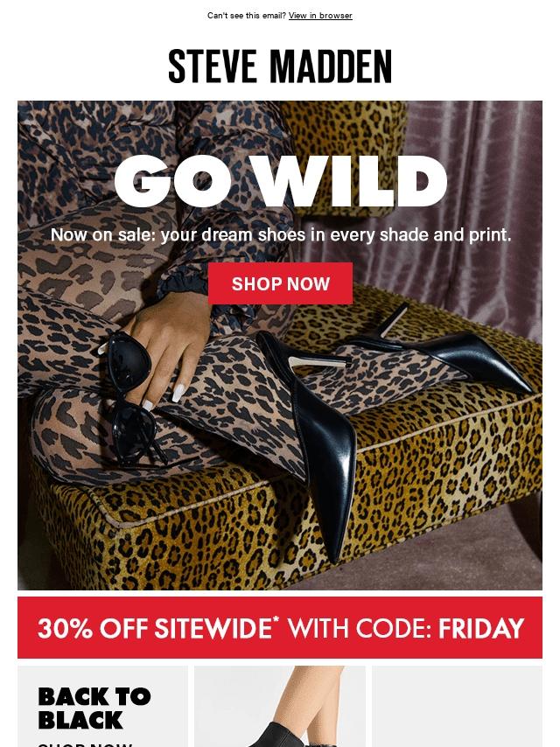Screen dimensions: 560x747
Task: Open the BACK TO BLACK tile
Action: click(102, 707)
